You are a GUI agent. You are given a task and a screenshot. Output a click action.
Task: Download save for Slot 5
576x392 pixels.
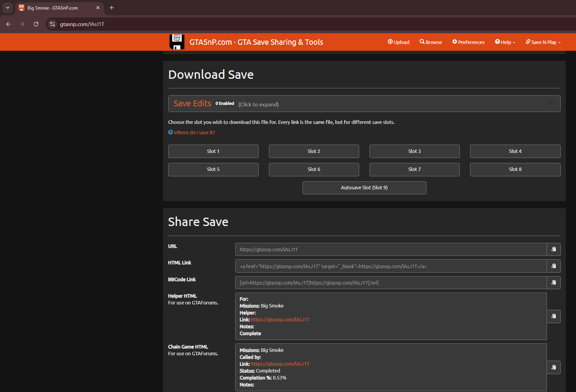coord(213,169)
